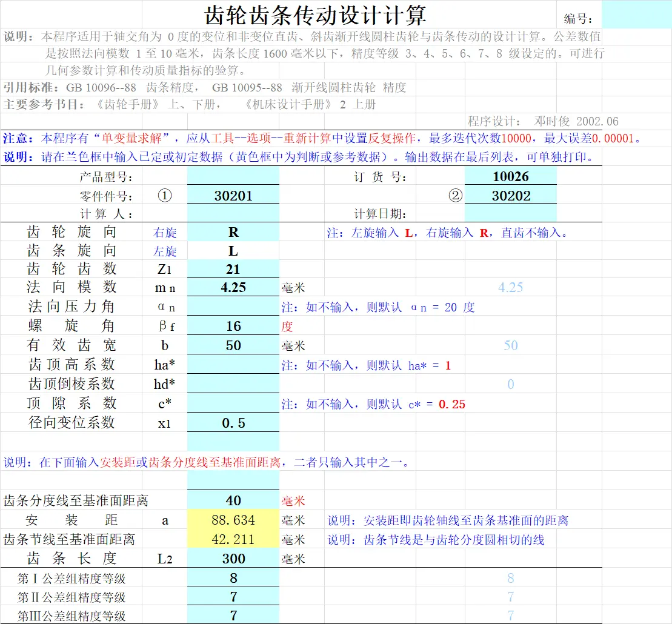Select part number cell ② containing 30202
Viewport: 672px width, 624px height.
[511, 194]
